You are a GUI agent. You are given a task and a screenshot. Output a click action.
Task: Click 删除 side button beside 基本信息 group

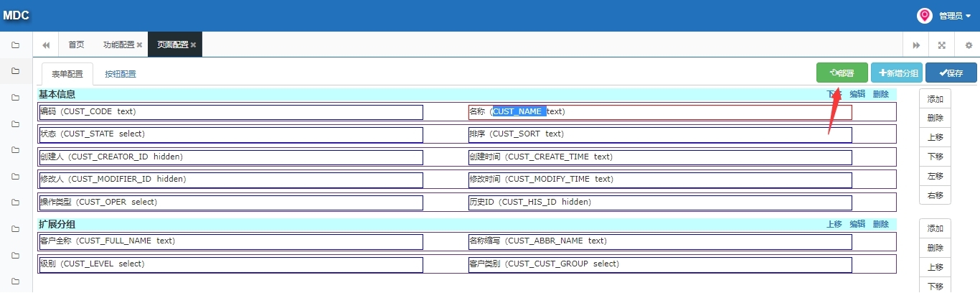(x=935, y=118)
